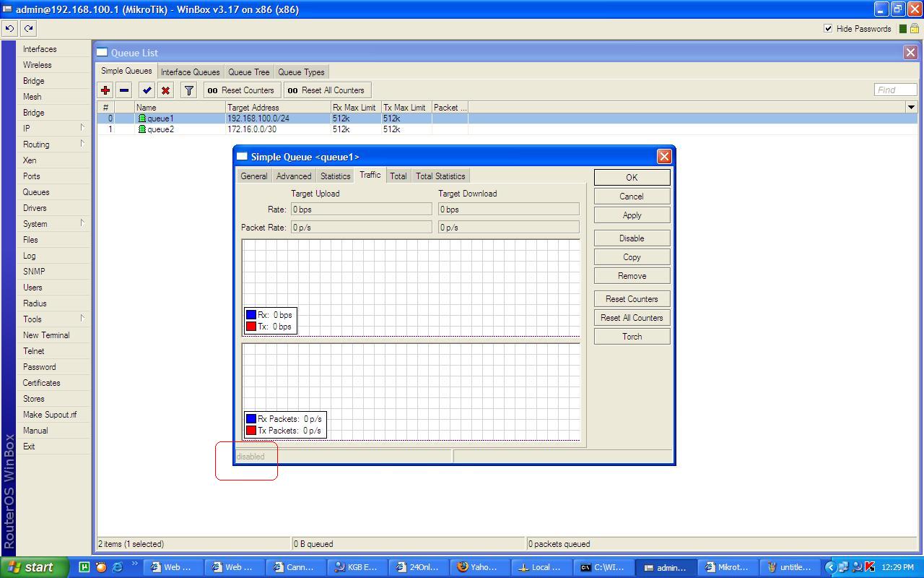Close the Queue List window
The image size is (924, 578).
[910, 52]
